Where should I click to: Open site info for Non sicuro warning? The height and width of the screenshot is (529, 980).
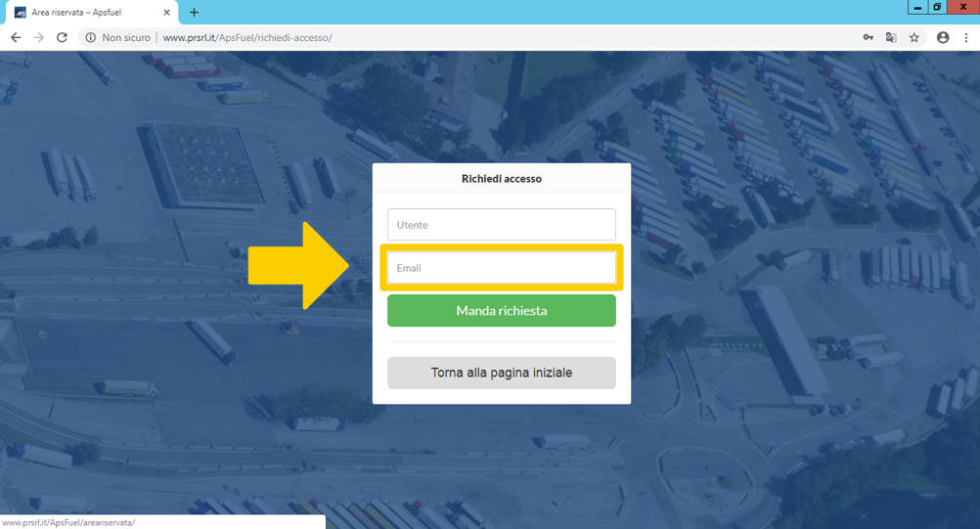point(91,37)
